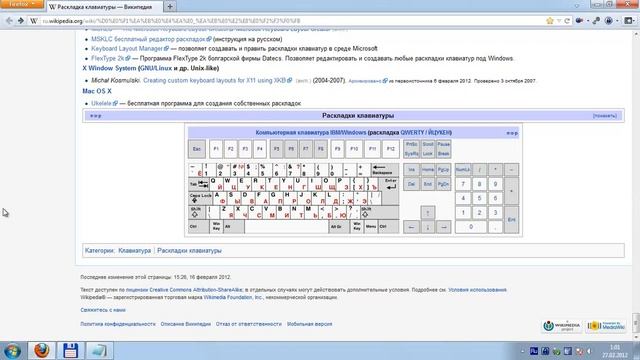The width and height of the screenshot is (640, 360).
Task: Click the Wikimedia project badge
Action: tap(562, 326)
